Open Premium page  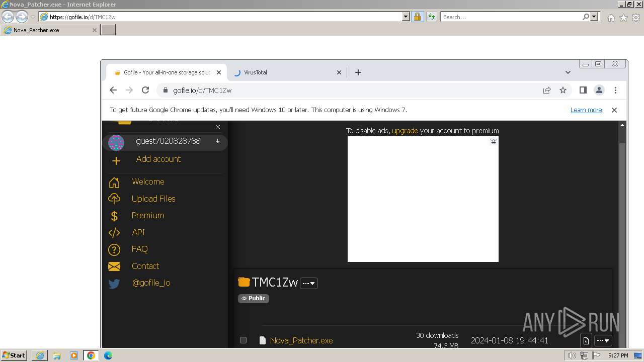click(x=147, y=215)
